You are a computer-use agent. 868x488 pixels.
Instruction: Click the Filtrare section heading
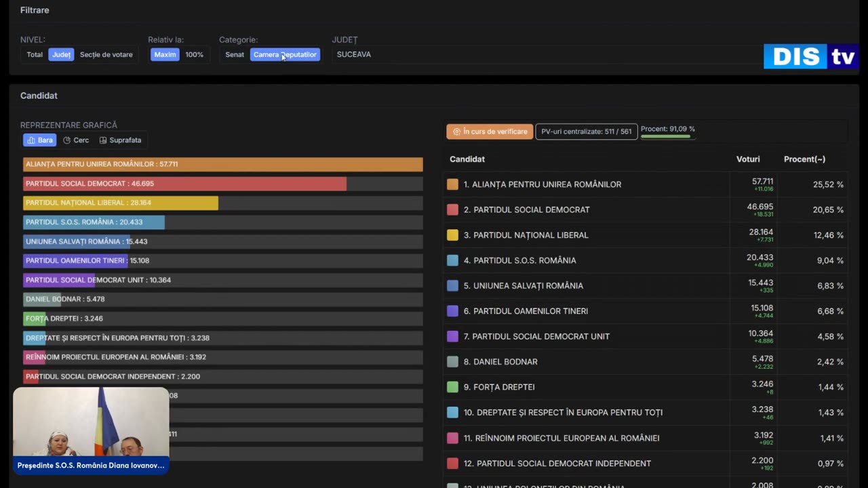(35, 10)
